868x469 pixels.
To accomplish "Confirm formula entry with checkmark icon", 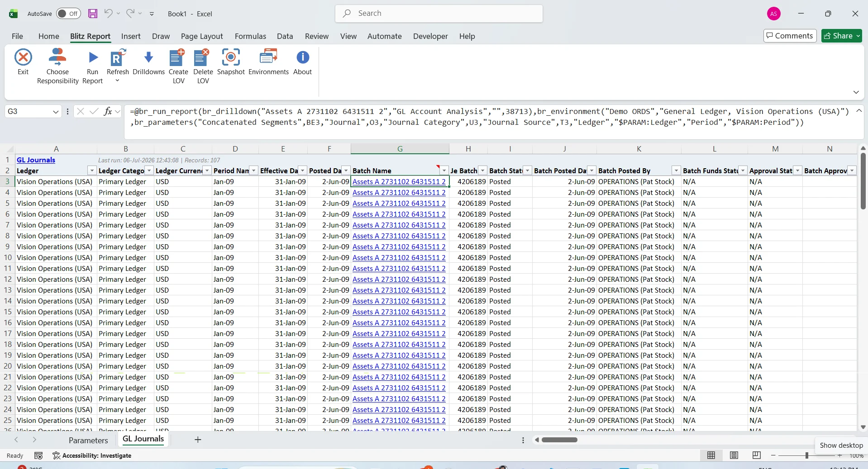I will 94,111.
